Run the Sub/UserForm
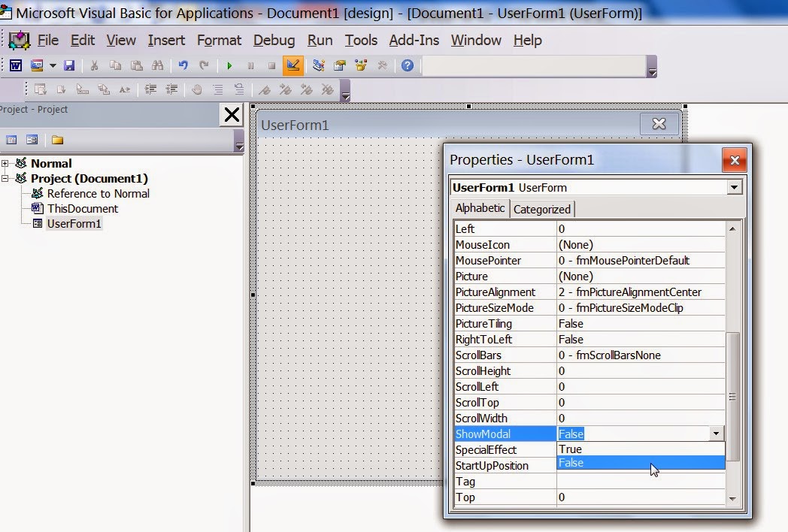Viewport: 788px width, 532px height. (229, 65)
